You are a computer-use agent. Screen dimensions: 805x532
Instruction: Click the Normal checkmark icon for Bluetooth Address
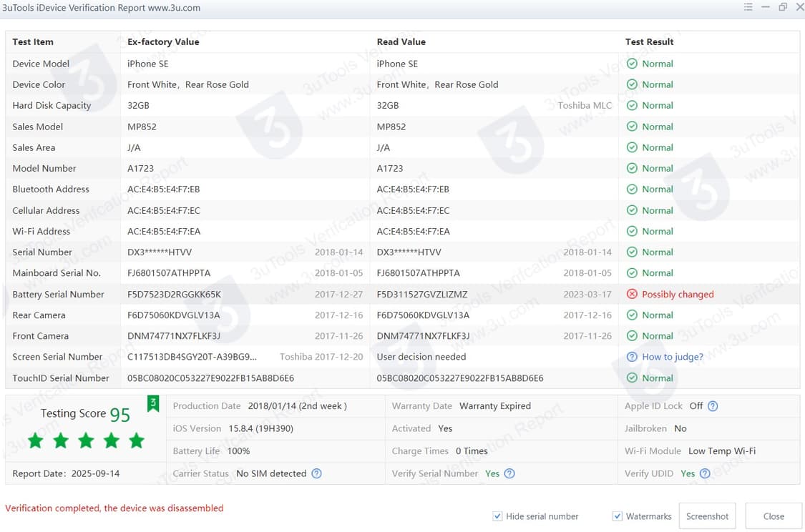point(632,189)
